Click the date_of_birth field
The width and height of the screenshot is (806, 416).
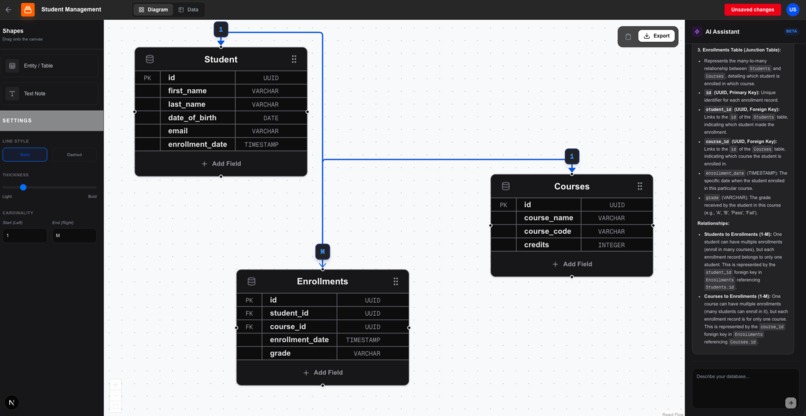(x=192, y=118)
